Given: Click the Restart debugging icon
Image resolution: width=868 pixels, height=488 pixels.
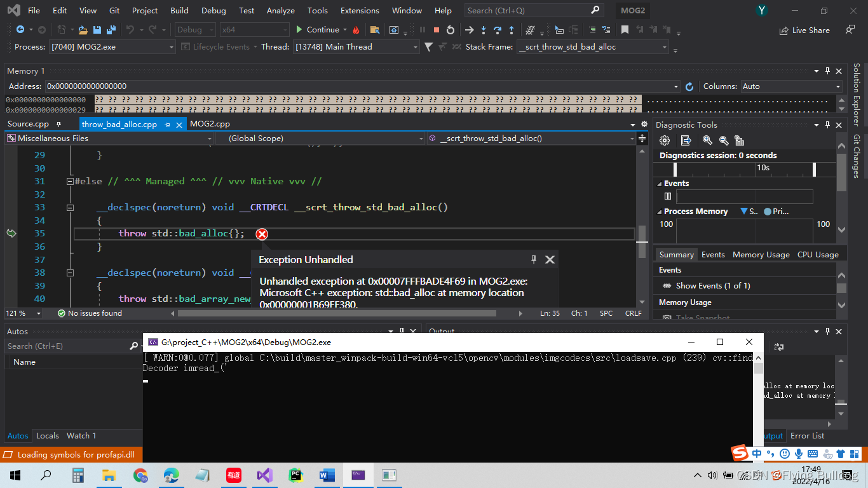Looking at the screenshot, I should pos(451,30).
